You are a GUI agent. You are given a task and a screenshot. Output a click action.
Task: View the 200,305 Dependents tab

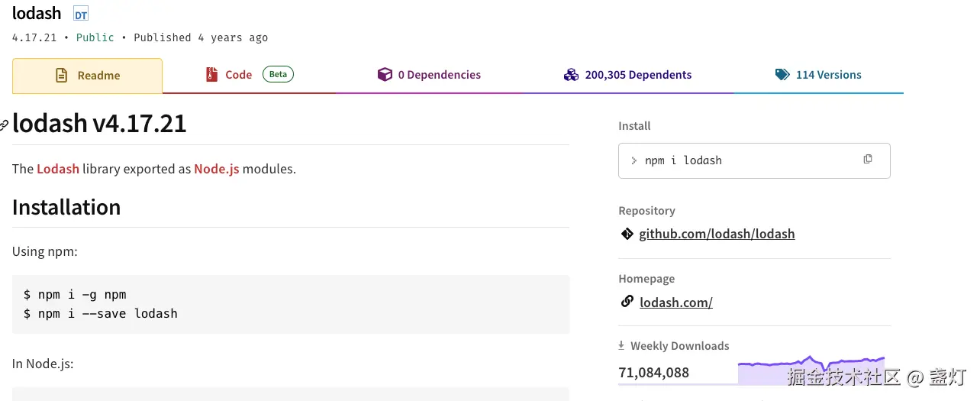point(627,75)
